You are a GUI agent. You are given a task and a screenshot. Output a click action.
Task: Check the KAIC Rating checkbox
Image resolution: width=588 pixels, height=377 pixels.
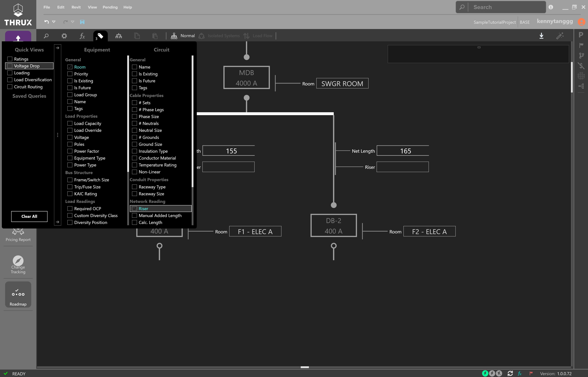pos(70,194)
